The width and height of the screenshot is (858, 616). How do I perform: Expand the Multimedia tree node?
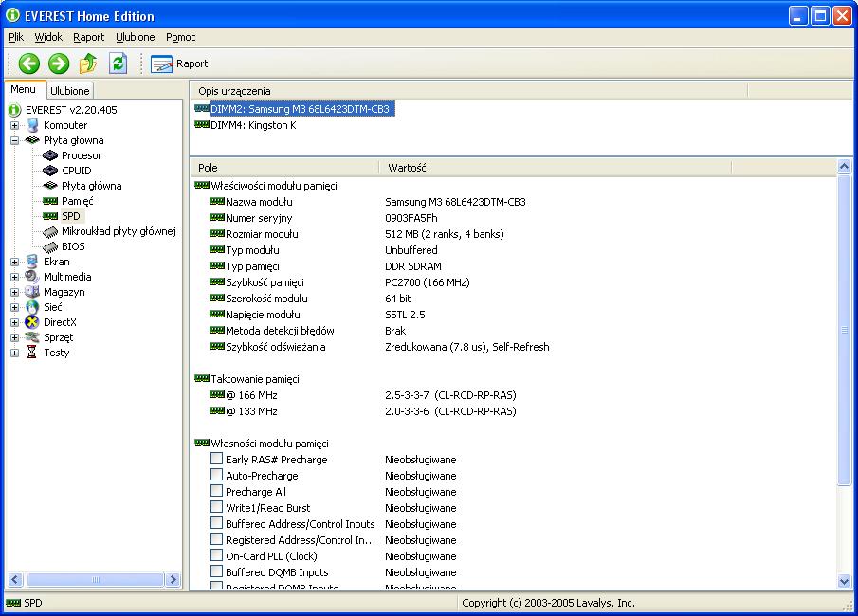[x=15, y=277]
